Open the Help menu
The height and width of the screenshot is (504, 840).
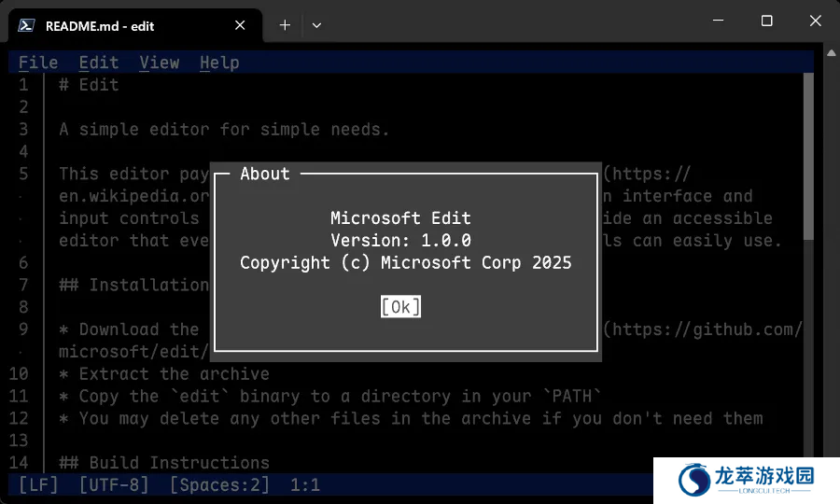tap(219, 63)
